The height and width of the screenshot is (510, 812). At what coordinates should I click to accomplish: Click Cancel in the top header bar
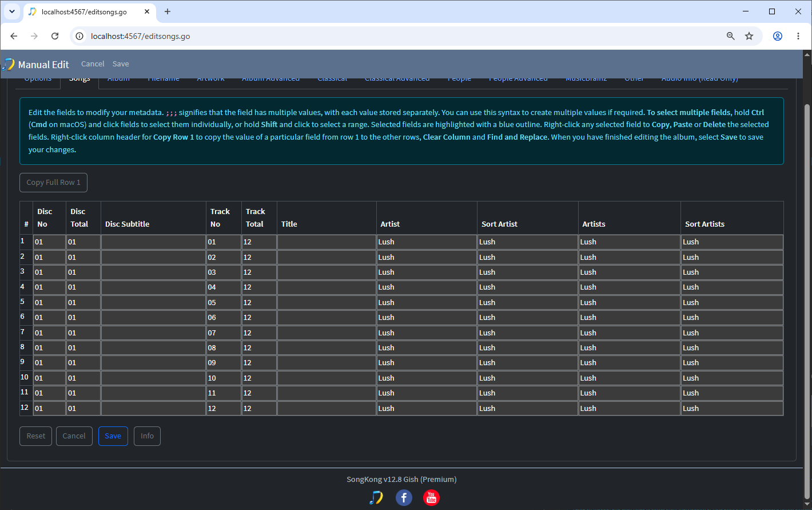pos(93,64)
